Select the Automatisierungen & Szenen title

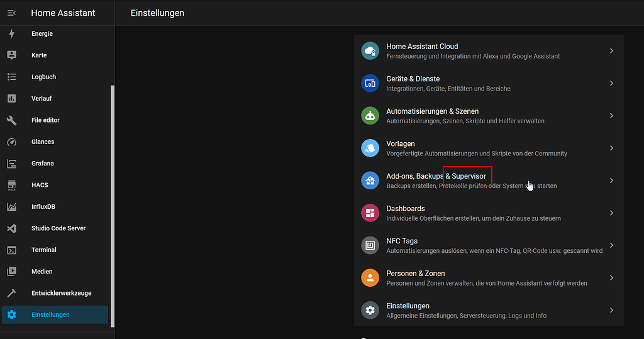click(433, 111)
